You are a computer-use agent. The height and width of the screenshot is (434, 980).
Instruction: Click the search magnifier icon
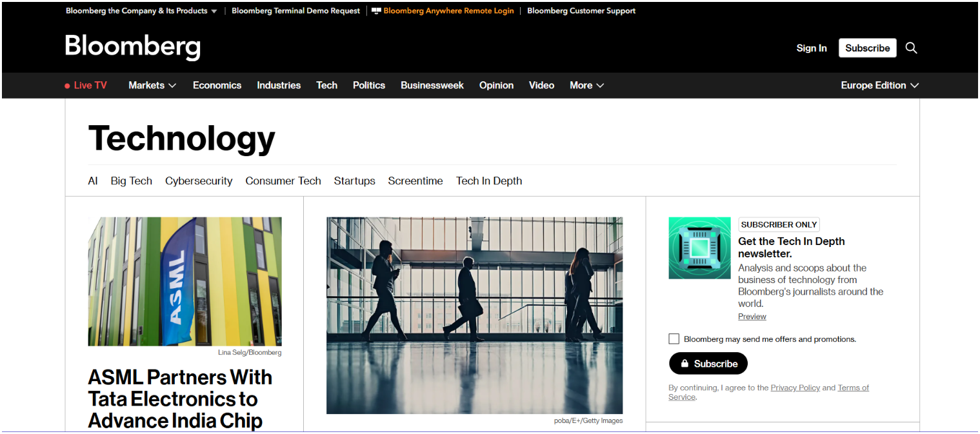coord(911,48)
